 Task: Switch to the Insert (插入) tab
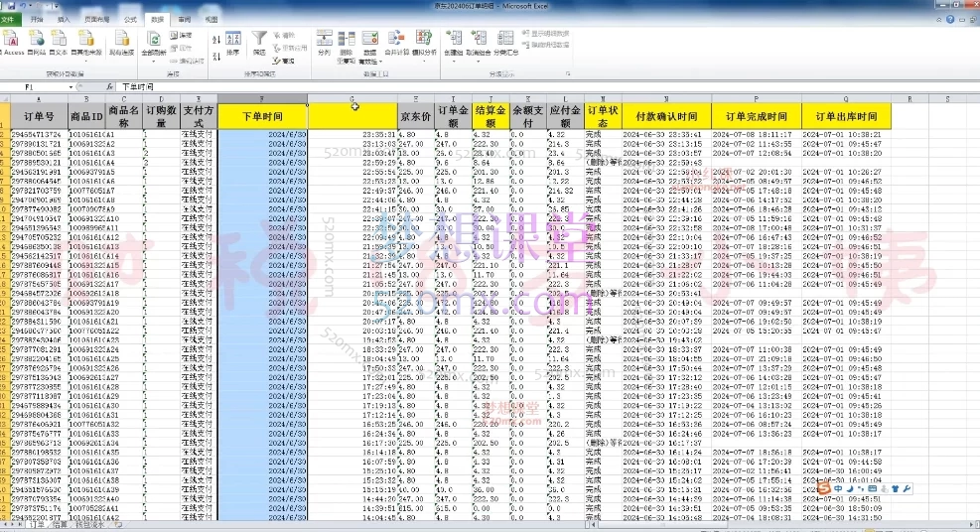click(64, 20)
